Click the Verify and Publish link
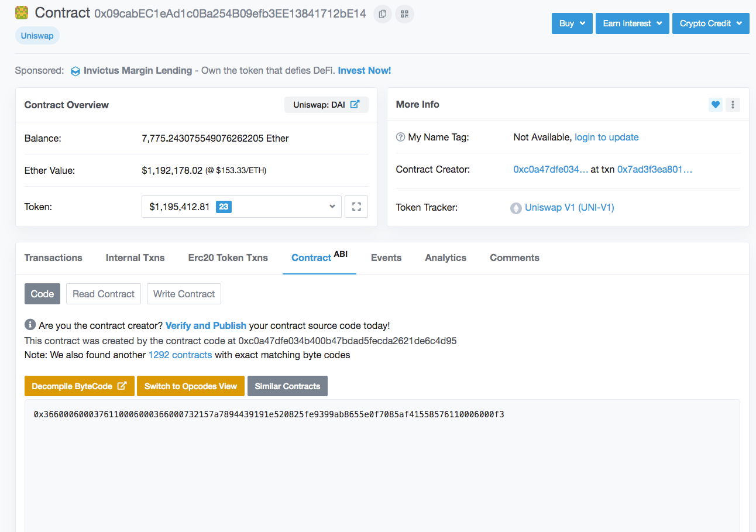 point(206,325)
